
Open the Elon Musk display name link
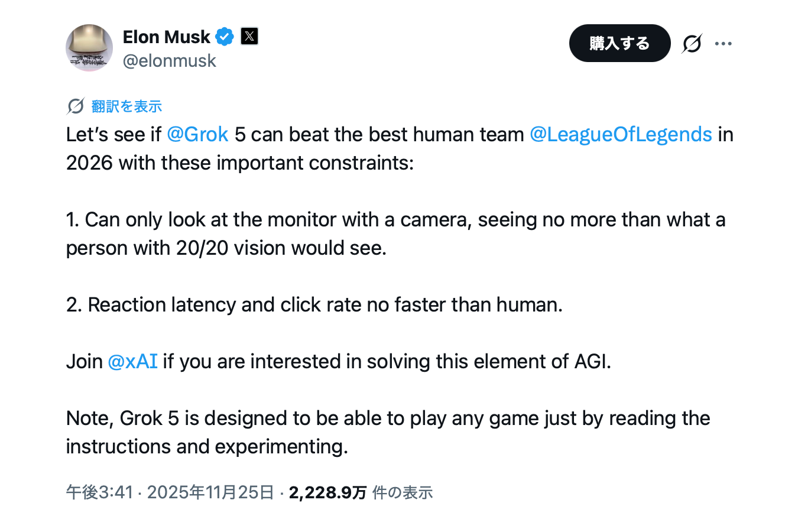(x=166, y=37)
